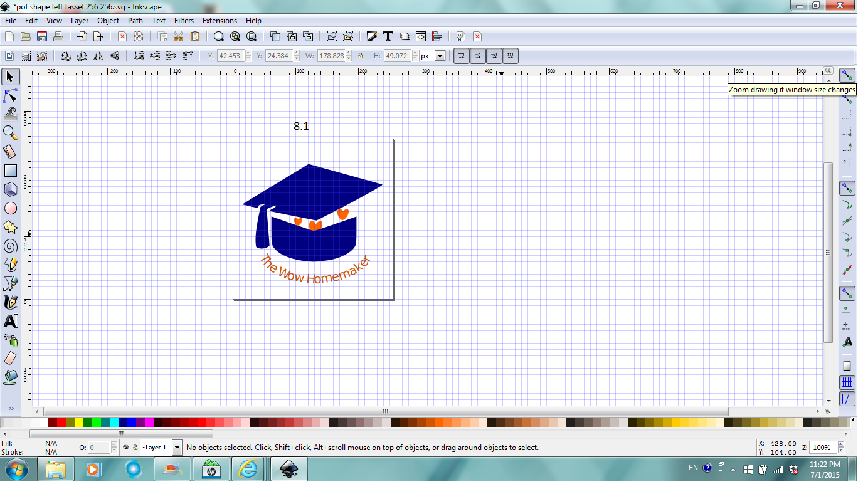Open Align and Distribute dialog icon
The width and height of the screenshot is (868, 494).
(x=437, y=36)
